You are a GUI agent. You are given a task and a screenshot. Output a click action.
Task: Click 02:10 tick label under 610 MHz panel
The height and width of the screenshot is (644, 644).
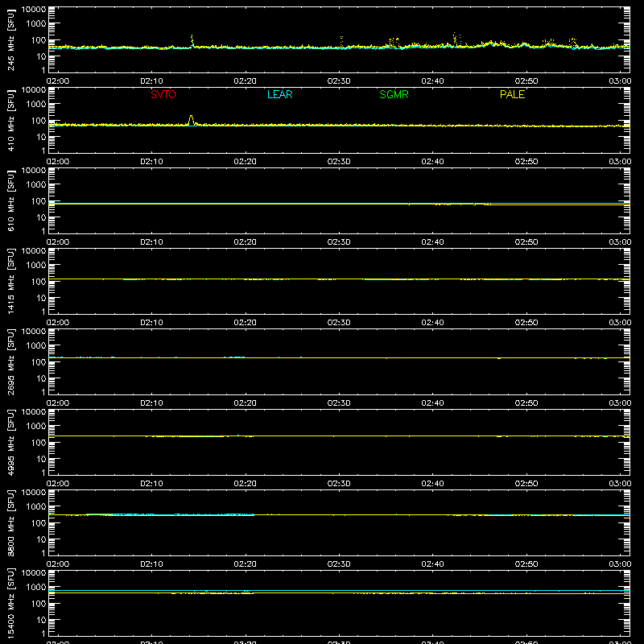point(151,242)
